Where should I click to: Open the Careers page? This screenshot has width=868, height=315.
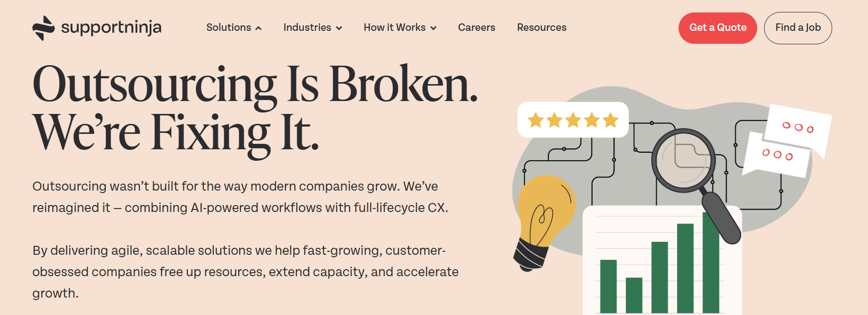pyautogui.click(x=476, y=27)
